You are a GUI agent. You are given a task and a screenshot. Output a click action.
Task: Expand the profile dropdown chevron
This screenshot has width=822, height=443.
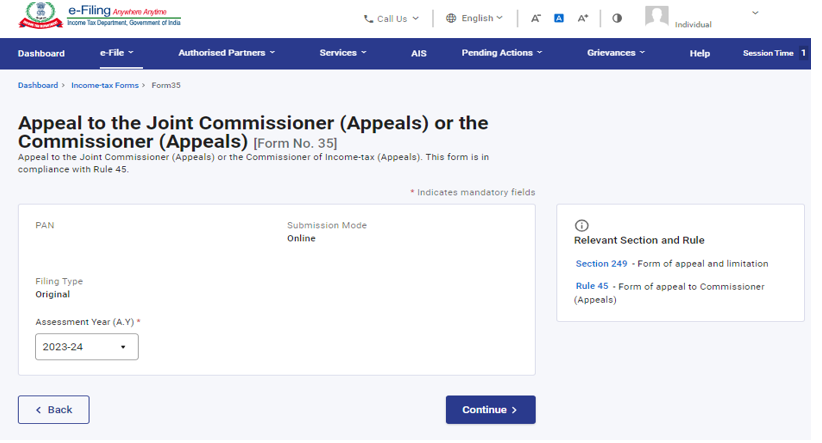(x=754, y=13)
